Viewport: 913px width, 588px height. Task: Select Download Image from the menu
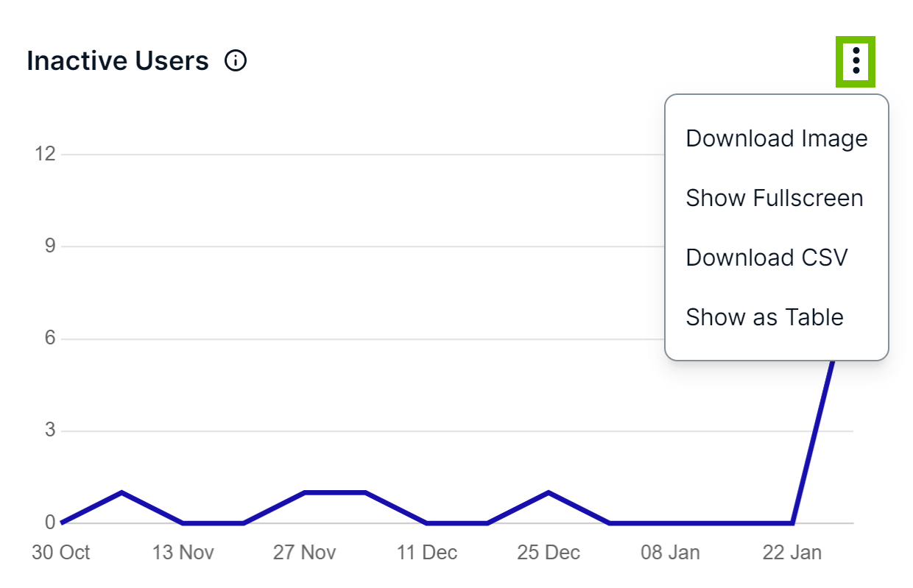(x=777, y=138)
